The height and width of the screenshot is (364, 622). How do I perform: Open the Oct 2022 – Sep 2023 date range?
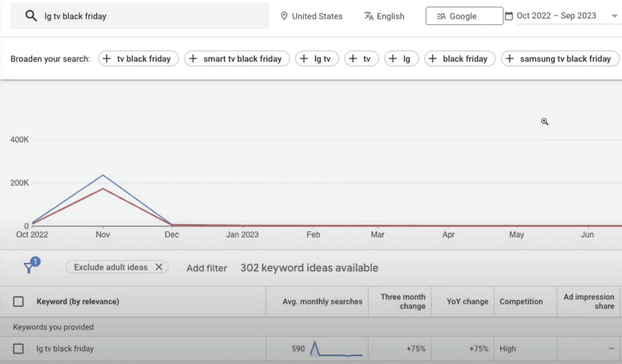coord(556,16)
